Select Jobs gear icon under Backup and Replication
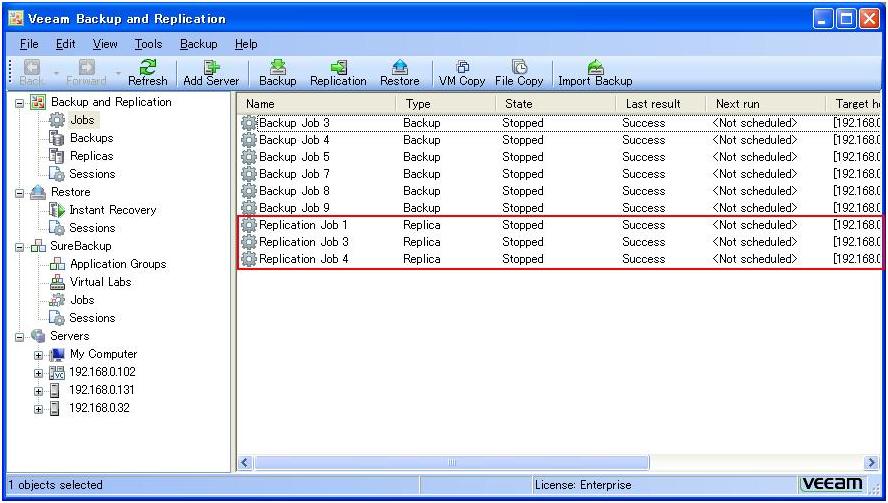This screenshot has height=503, width=888. [x=57, y=120]
